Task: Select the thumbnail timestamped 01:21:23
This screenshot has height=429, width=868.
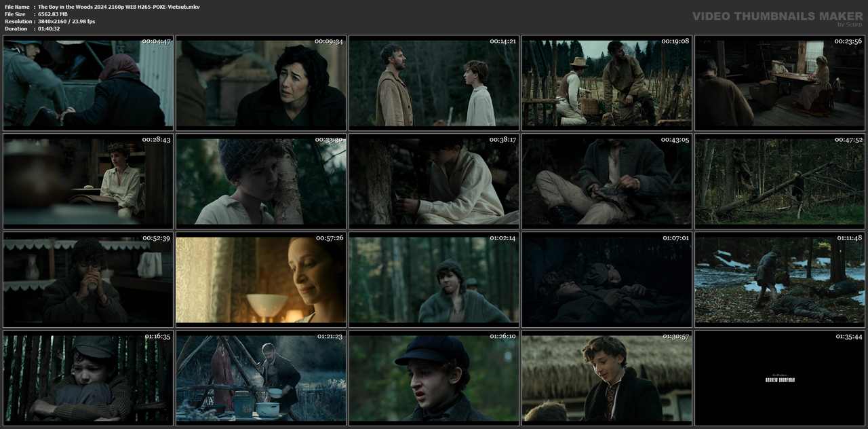Action: 261,377
